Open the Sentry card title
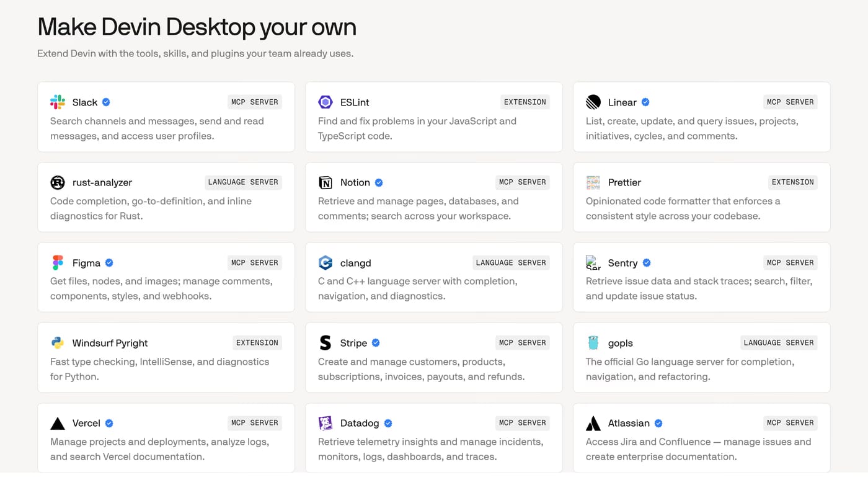868x490 pixels. pyautogui.click(x=623, y=263)
